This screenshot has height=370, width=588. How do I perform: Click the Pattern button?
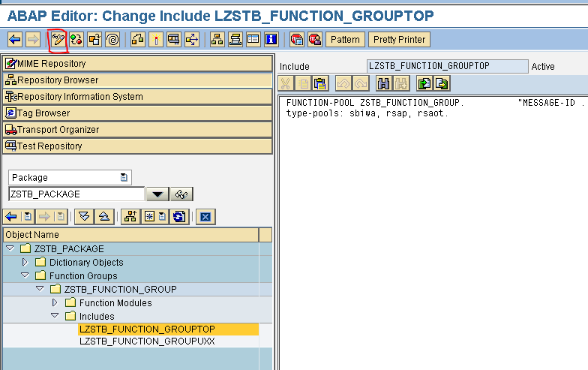point(345,39)
